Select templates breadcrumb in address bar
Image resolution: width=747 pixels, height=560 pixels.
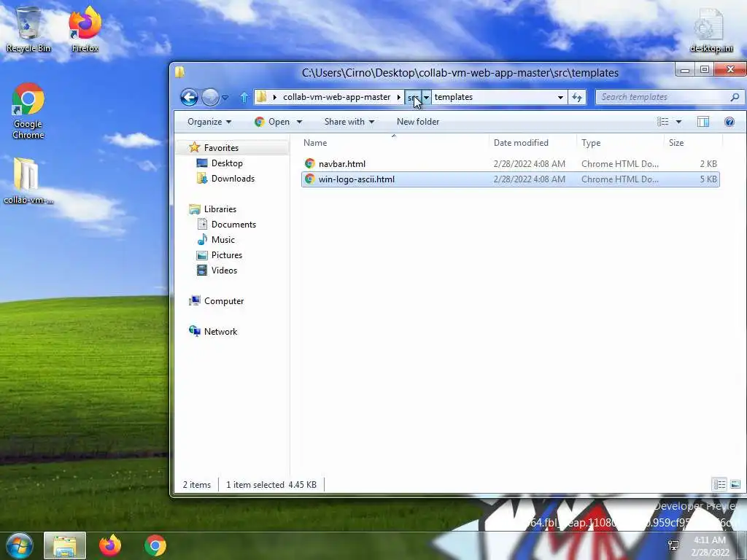pyautogui.click(x=454, y=97)
